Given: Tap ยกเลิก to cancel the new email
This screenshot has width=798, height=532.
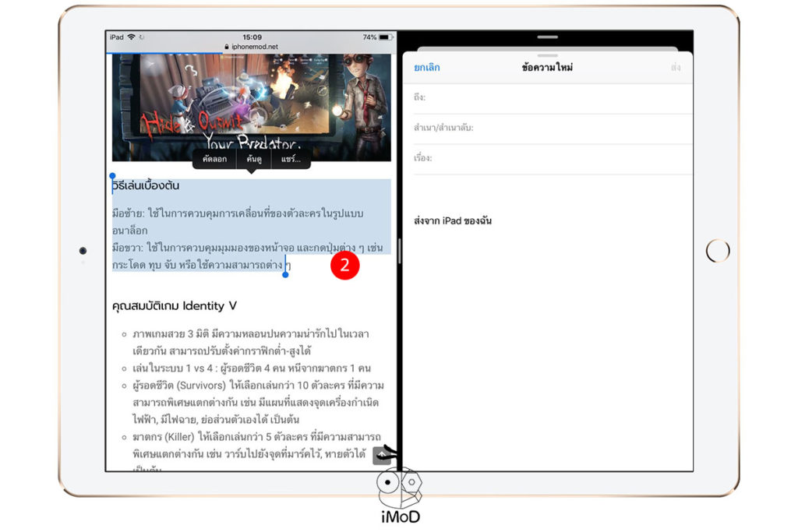Looking at the screenshot, I should point(427,67).
